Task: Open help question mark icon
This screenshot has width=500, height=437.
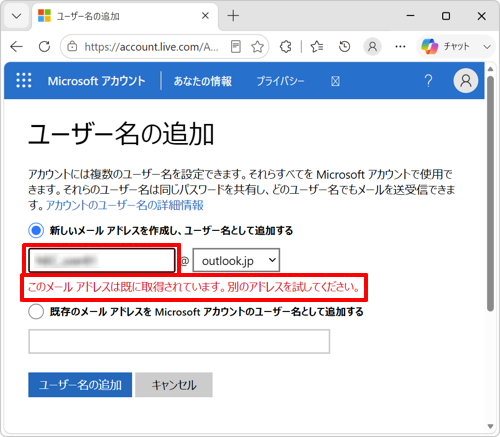Action: pyautogui.click(x=428, y=81)
